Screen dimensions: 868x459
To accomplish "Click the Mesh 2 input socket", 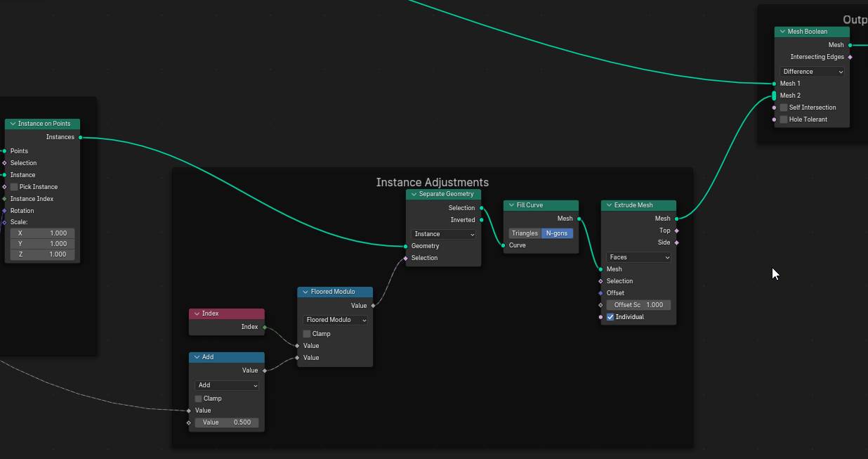I will (x=774, y=96).
